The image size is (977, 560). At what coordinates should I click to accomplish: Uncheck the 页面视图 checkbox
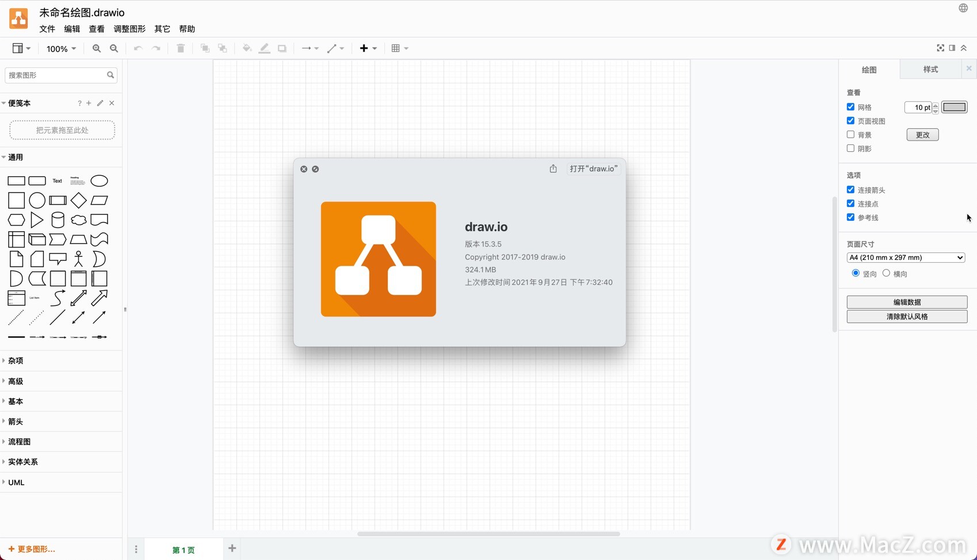pos(850,121)
